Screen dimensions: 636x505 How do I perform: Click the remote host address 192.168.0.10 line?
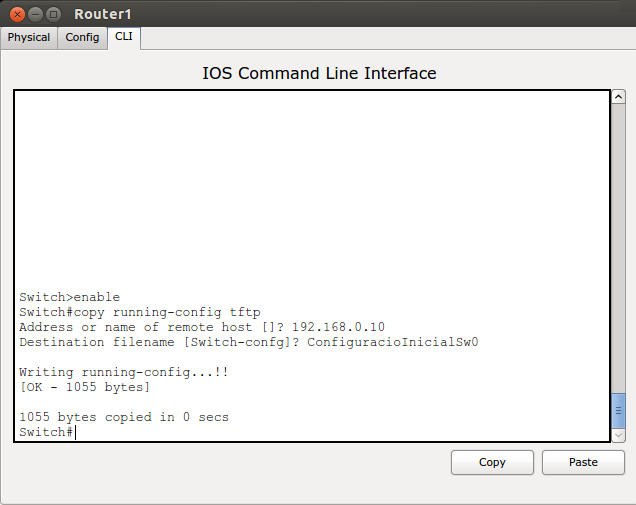[201, 327]
